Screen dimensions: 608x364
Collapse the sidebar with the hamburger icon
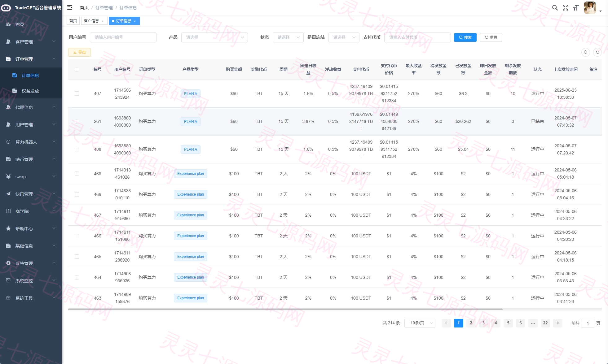[x=70, y=7]
